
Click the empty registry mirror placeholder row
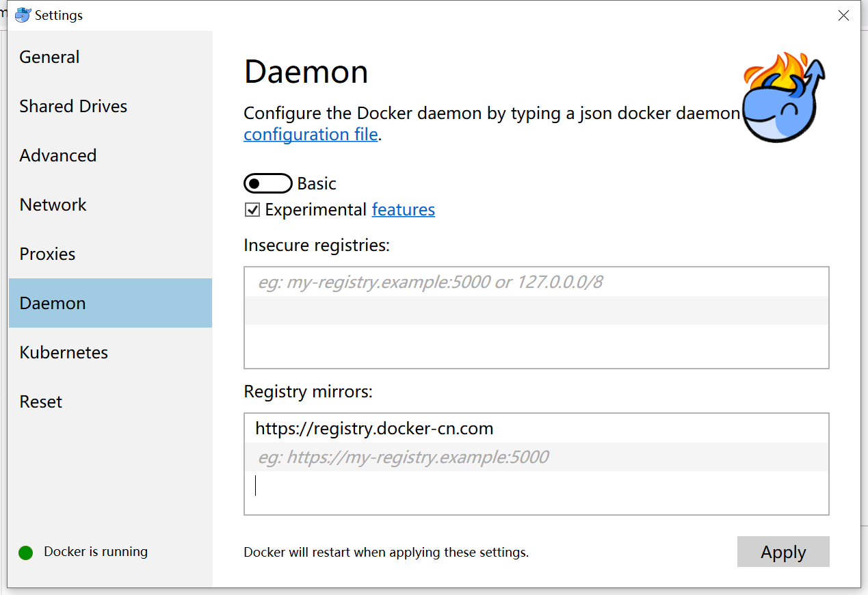pyautogui.click(x=536, y=457)
